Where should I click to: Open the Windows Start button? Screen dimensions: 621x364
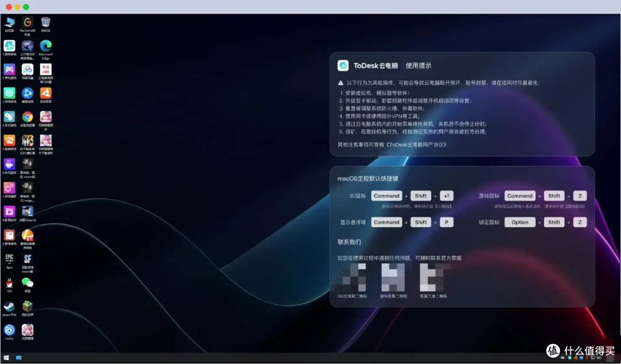6,358
